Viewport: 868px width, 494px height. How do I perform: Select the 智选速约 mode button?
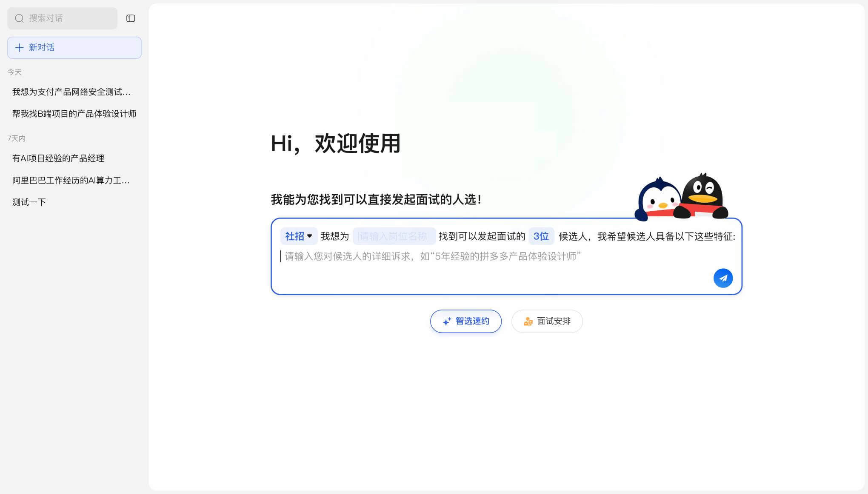[466, 322]
